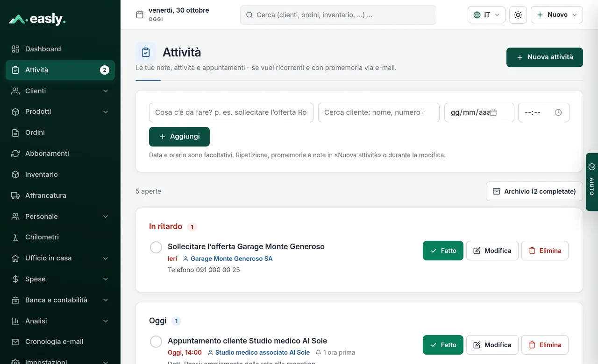Toggle the light/dark theme sun icon
The height and width of the screenshot is (364, 598).
518,15
